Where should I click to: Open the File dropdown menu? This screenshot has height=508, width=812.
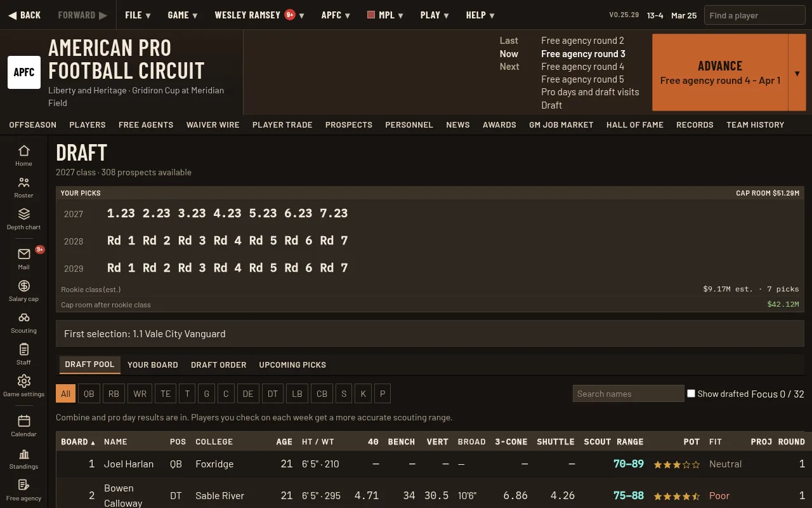(x=138, y=15)
